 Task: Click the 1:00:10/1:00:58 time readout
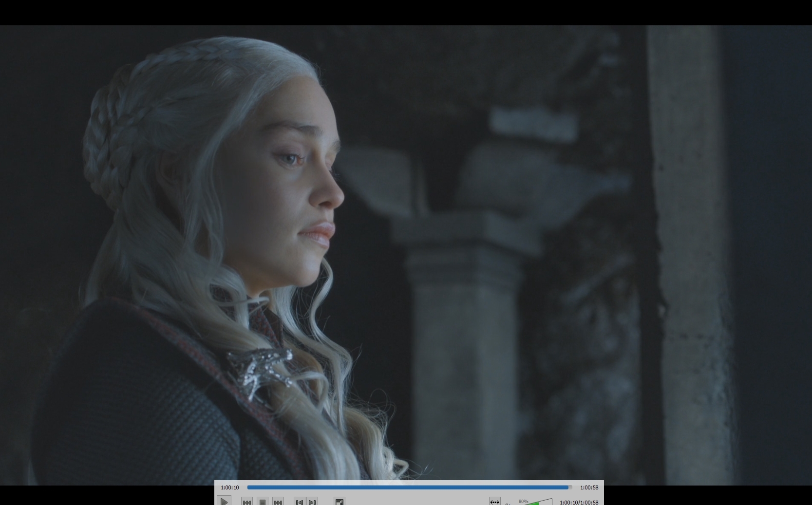pos(579,502)
